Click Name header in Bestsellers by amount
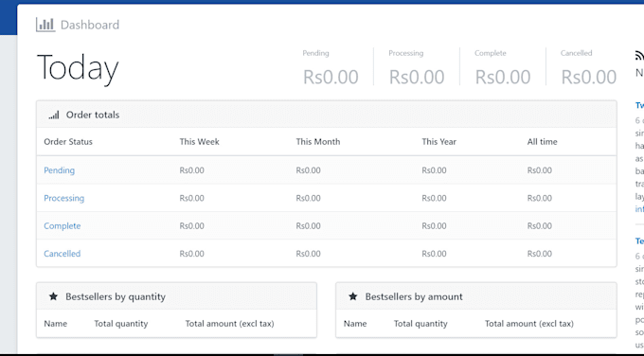Screen dimensions: 644x356 pyautogui.click(x=355, y=324)
